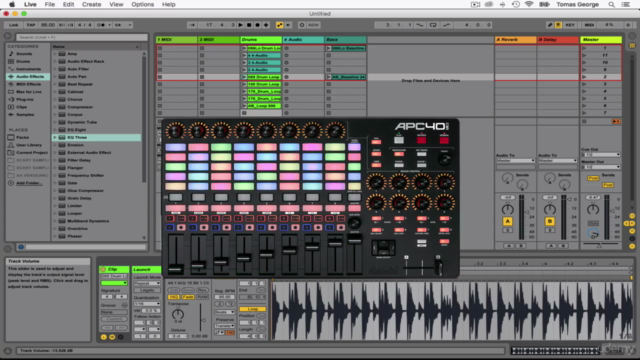Open the Launch Mode dropdown
This screenshot has width=640, height=360.
tap(147, 283)
